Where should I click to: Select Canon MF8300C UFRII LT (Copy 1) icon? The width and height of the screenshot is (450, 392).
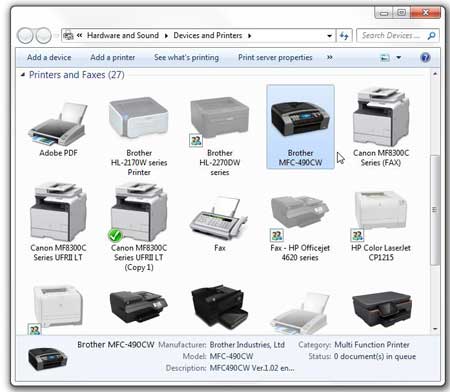point(139,212)
